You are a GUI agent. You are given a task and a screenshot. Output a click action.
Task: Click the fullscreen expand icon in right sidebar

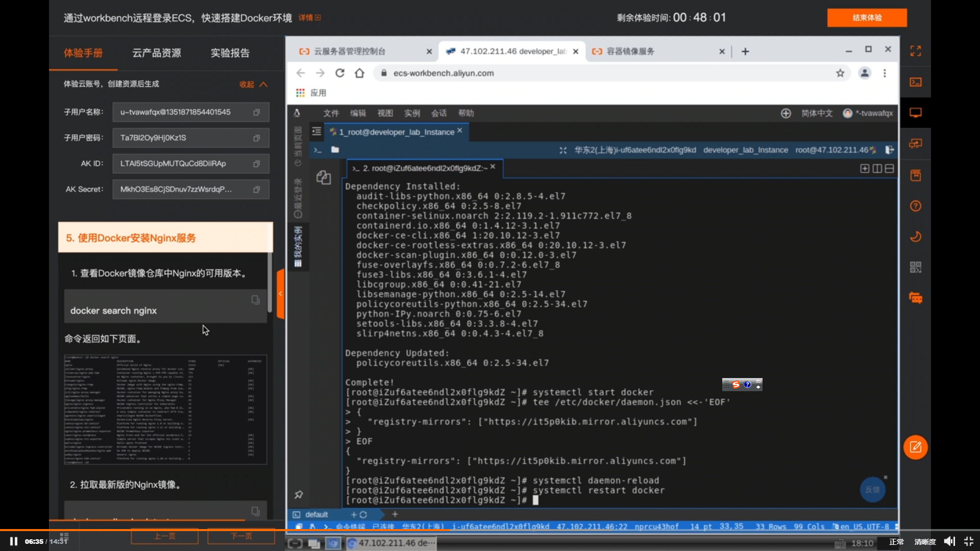(x=916, y=51)
